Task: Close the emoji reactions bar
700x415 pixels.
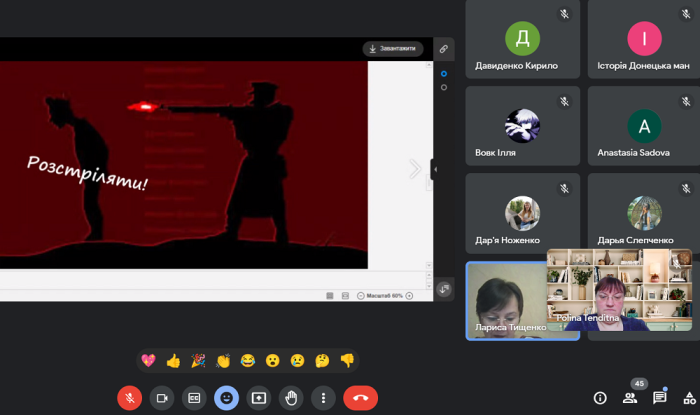Action: pos(226,397)
